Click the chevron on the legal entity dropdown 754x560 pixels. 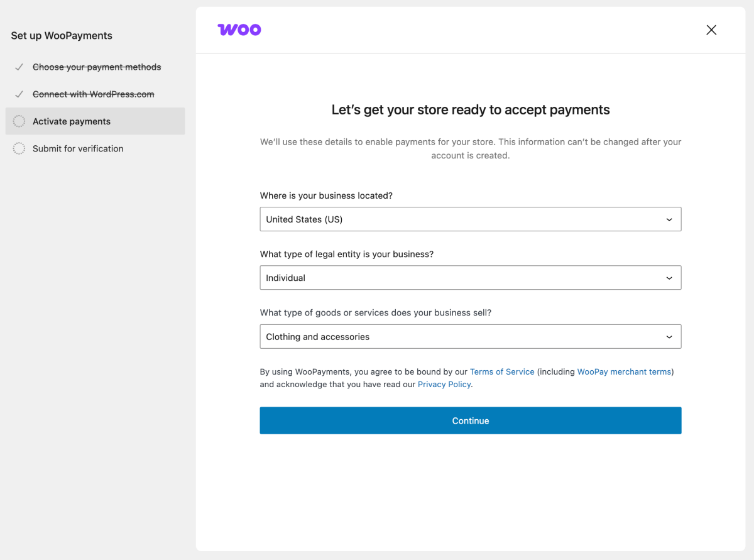click(x=669, y=277)
